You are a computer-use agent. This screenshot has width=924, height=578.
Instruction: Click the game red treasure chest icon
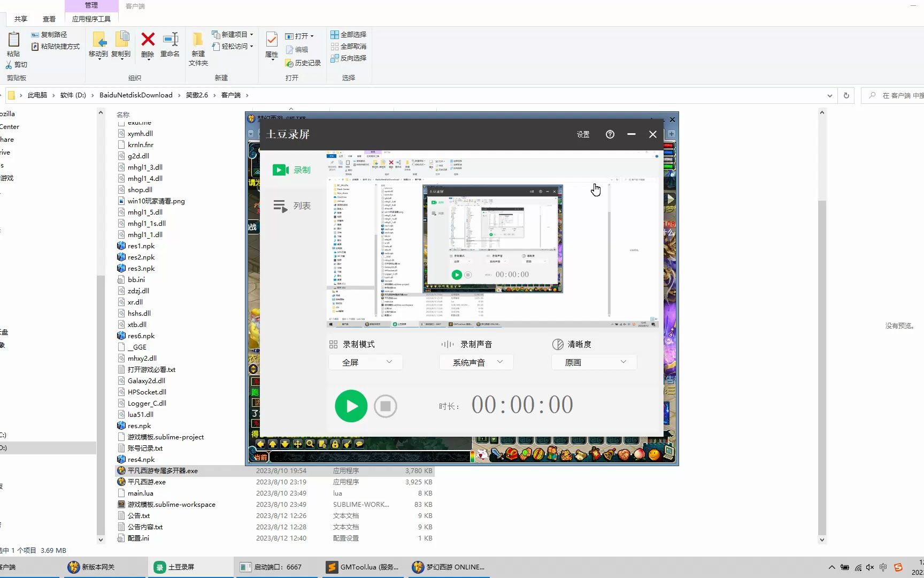tap(512, 455)
